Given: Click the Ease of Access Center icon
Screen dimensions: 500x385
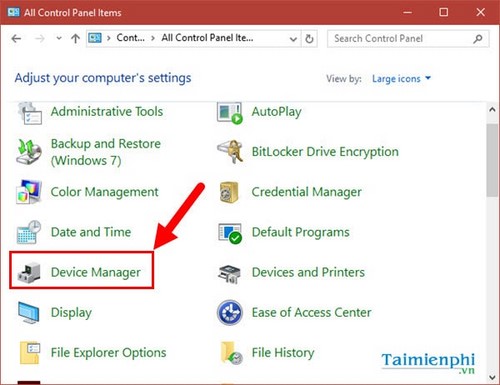Looking at the screenshot, I should tap(230, 313).
